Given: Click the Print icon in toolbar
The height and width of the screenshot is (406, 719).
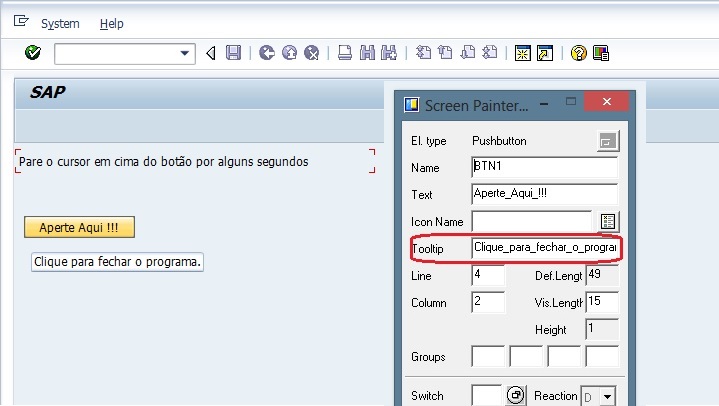Looking at the screenshot, I should click(344, 53).
